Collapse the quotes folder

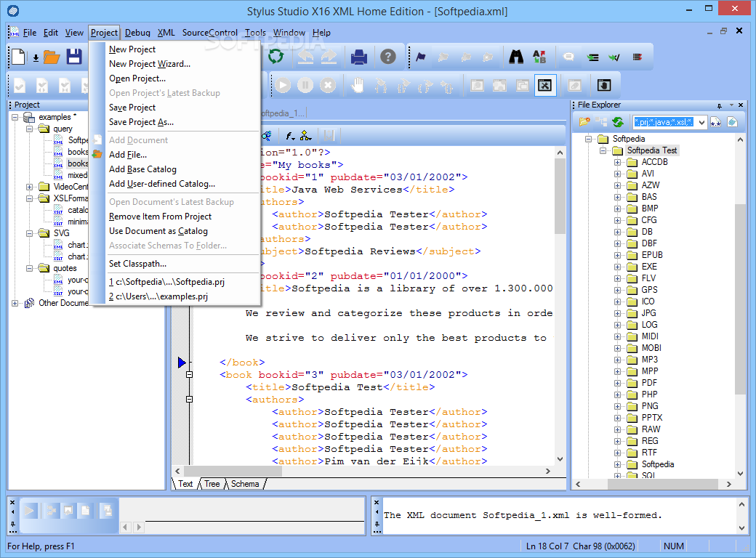pos(29,268)
